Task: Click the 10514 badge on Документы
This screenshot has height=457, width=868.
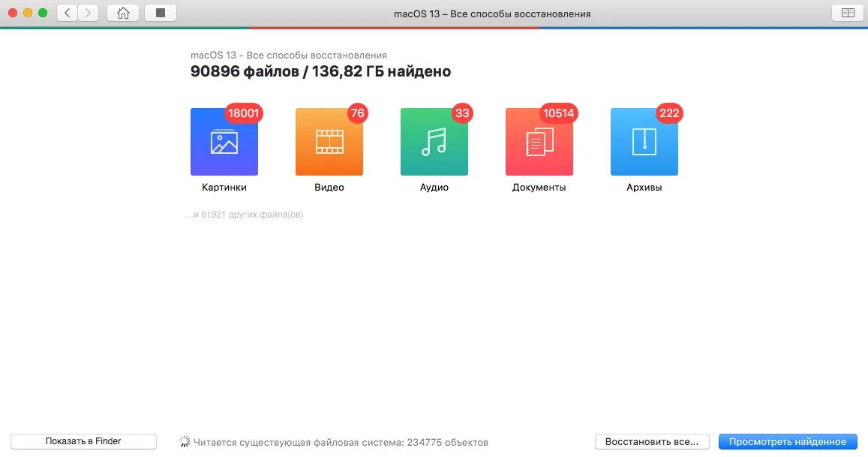Action: 559,113
